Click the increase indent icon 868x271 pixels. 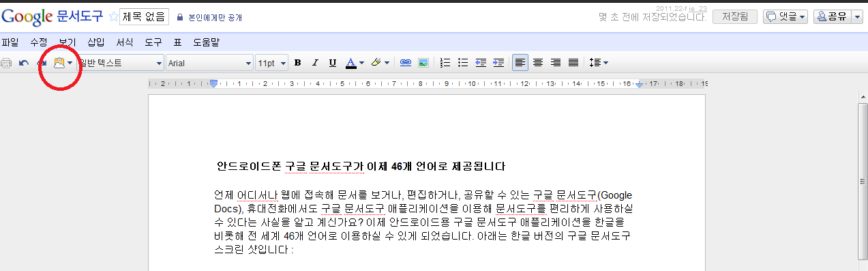pyautogui.click(x=498, y=63)
